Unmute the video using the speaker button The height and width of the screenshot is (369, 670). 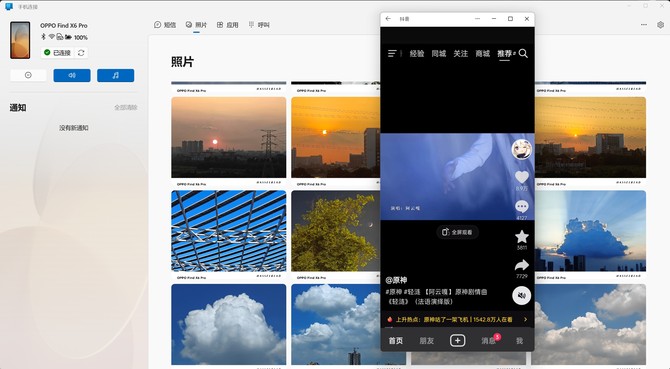[x=521, y=295]
